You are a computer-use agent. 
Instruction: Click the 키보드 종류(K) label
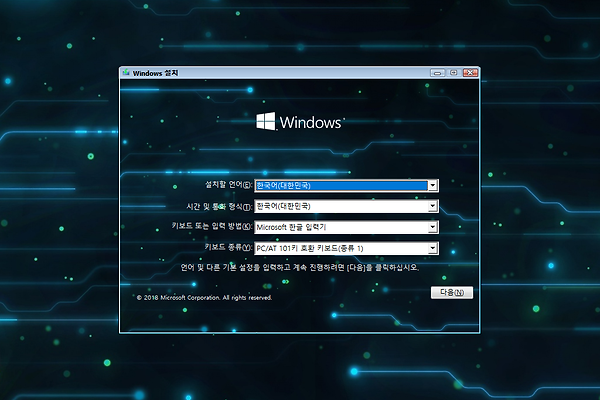pos(226,247)
